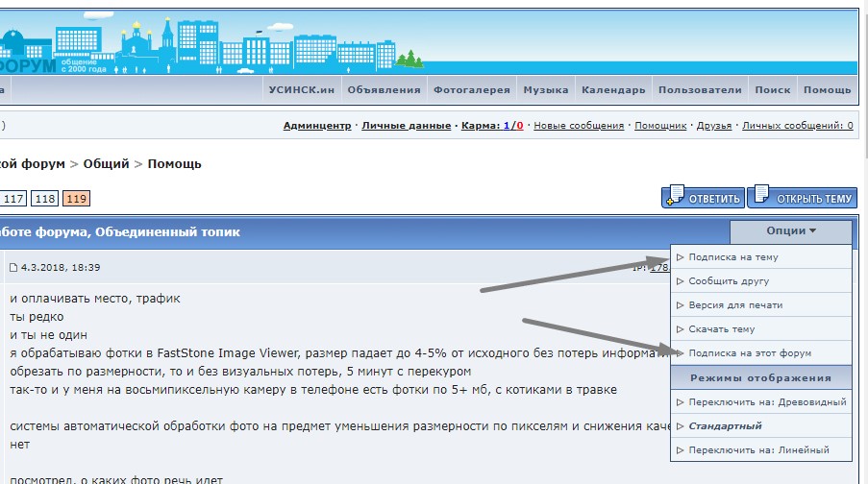Open Поиск in the navigation bar
Image resolution: width=868 pixels, height=484 pixels.
point(773,90)
